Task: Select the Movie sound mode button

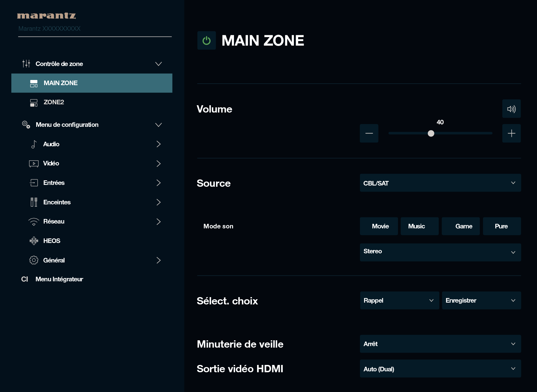Action: [380, 226]
